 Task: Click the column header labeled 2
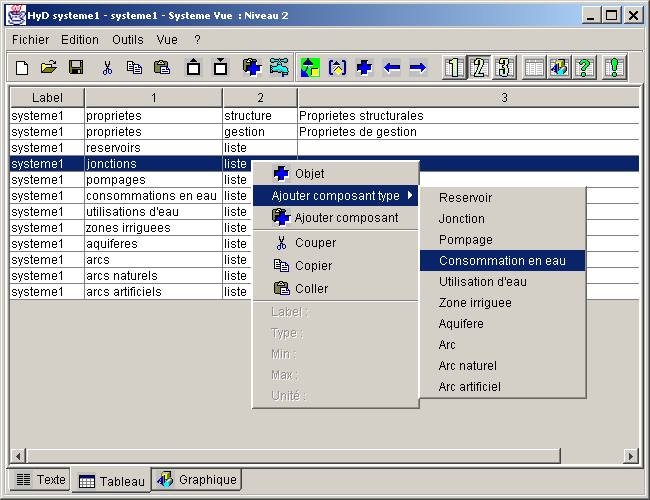[260, 98]
